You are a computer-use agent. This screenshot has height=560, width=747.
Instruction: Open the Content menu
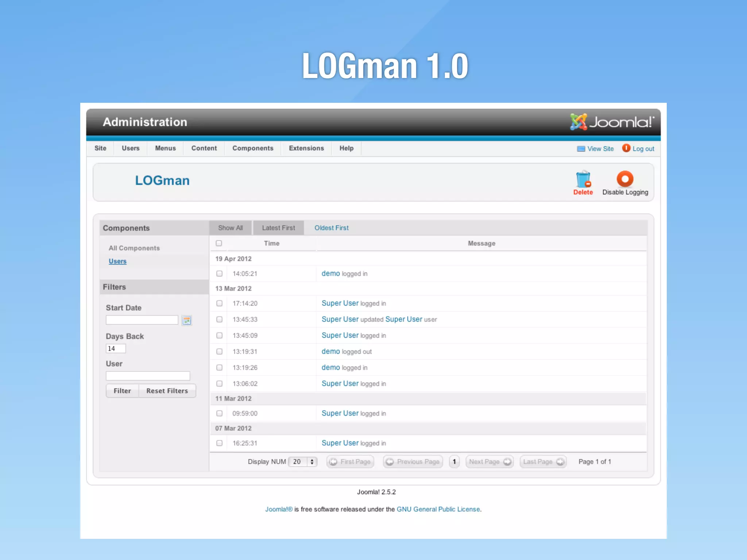click(204, 148)
